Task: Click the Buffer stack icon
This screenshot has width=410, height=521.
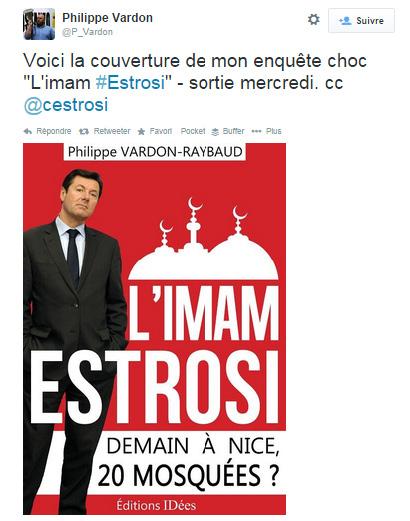Action: pyautogui.click(x=215, y=132)
